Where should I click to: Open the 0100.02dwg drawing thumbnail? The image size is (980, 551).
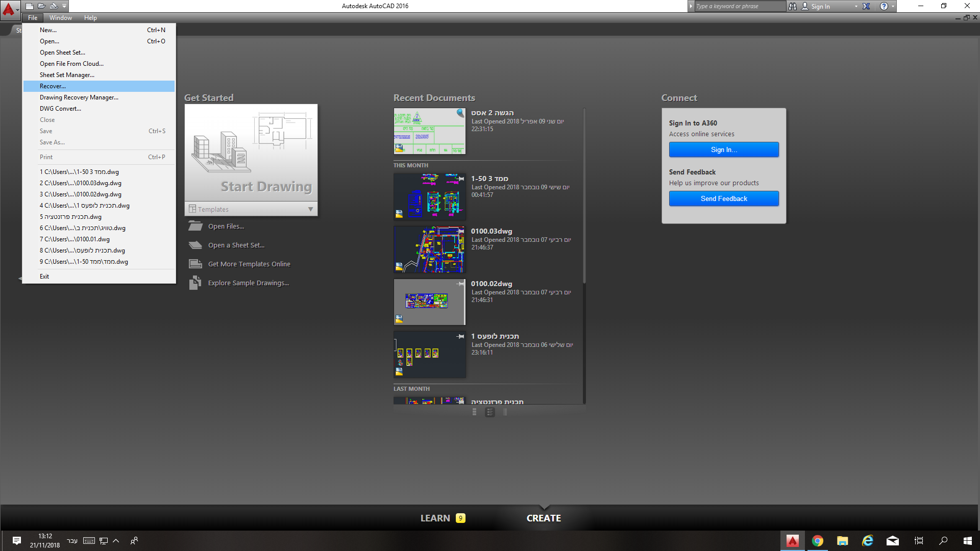tap(429, 302)
